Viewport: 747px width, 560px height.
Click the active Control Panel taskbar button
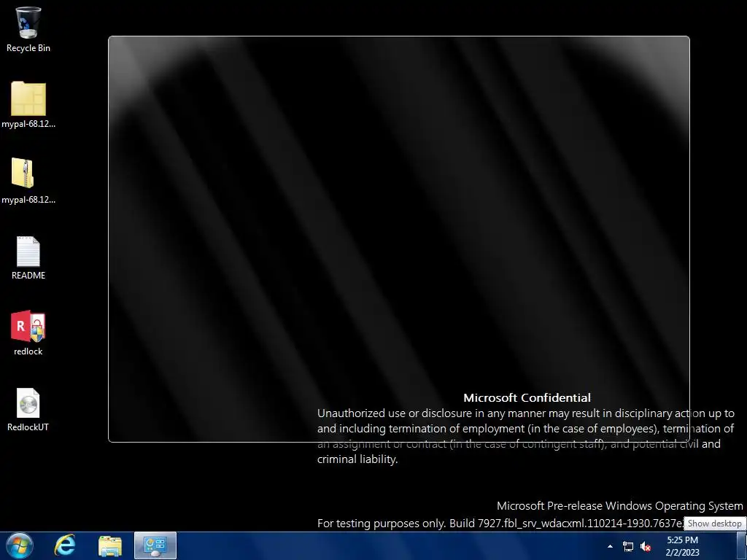pyautogui.click(x=155, y=545)
